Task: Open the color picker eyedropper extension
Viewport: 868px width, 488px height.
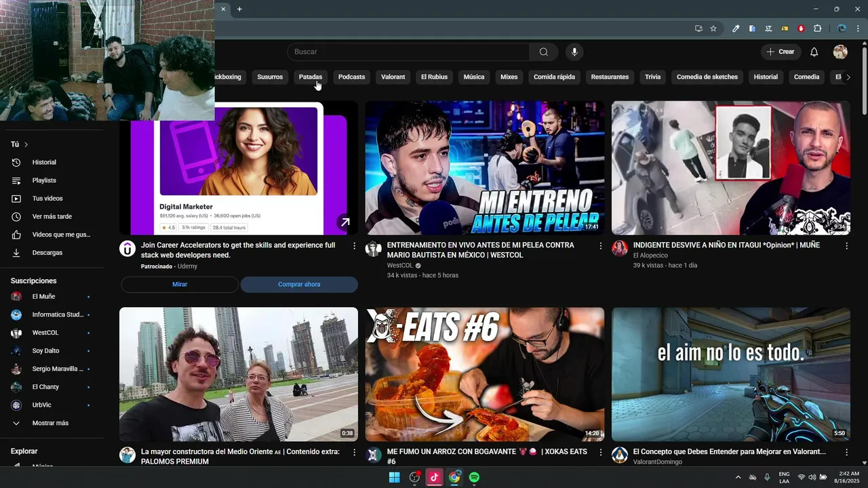Action: pyautogui.click(x=736, y=28)
